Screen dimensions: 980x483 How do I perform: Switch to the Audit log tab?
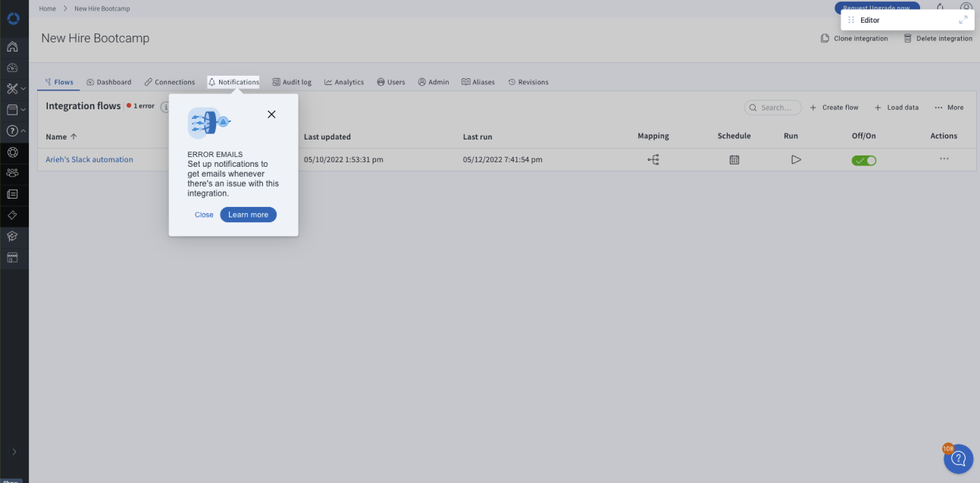pyautogui.click(x=292, y=82)
